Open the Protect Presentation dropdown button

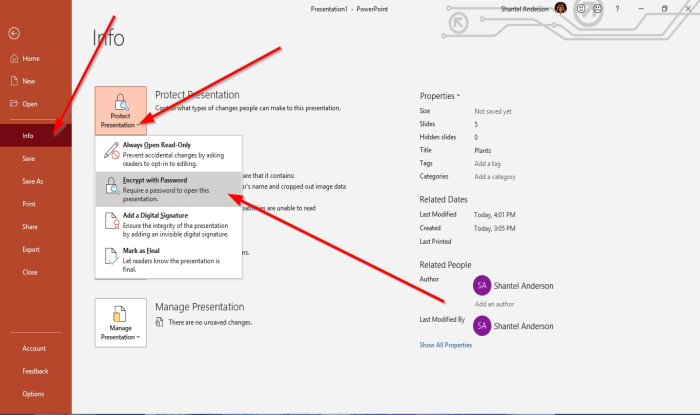click(121, 111)
